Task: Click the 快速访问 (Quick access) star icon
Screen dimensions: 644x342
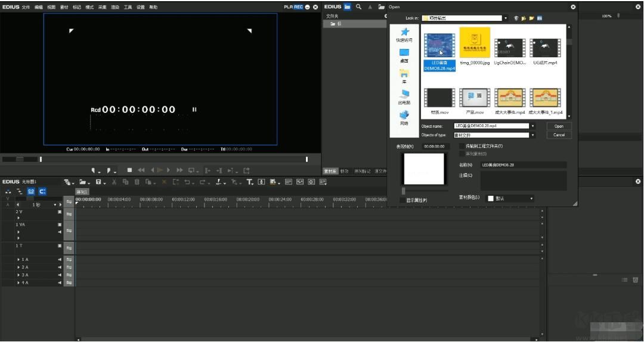Action: coord(404,32)
